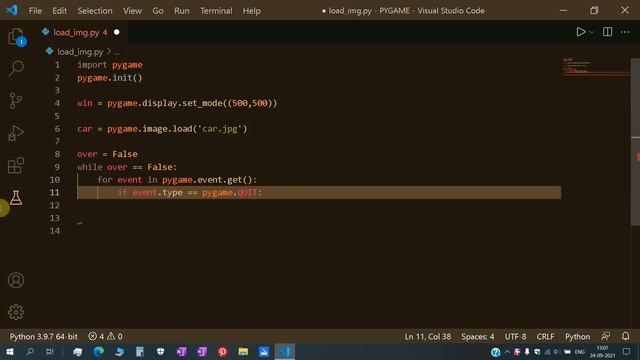Open the Accounts menu icon
This screenshot has height=360, width=640.
pyautogui.click(x=16, y=280)
